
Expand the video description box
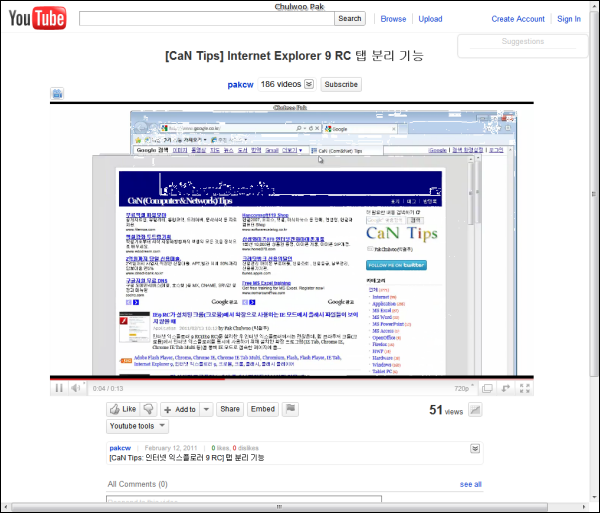coord(475,448)
